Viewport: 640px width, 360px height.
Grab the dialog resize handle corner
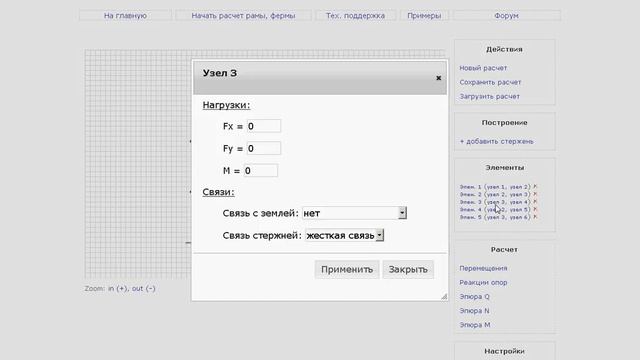[444, 297]
